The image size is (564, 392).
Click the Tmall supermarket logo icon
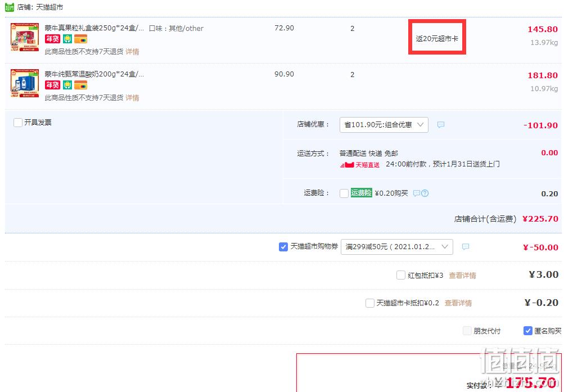(x=10, y=7)
